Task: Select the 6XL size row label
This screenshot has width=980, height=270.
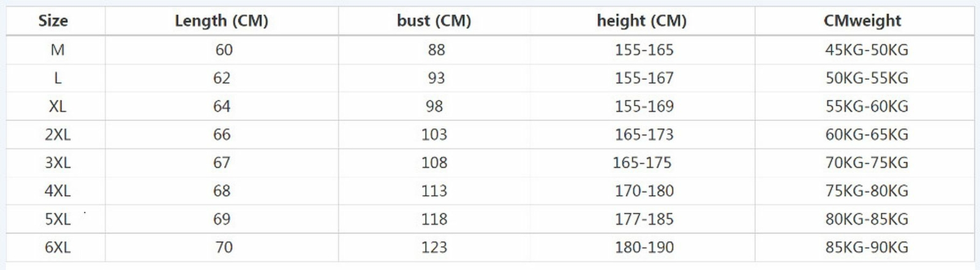Action: click(58, 247)
